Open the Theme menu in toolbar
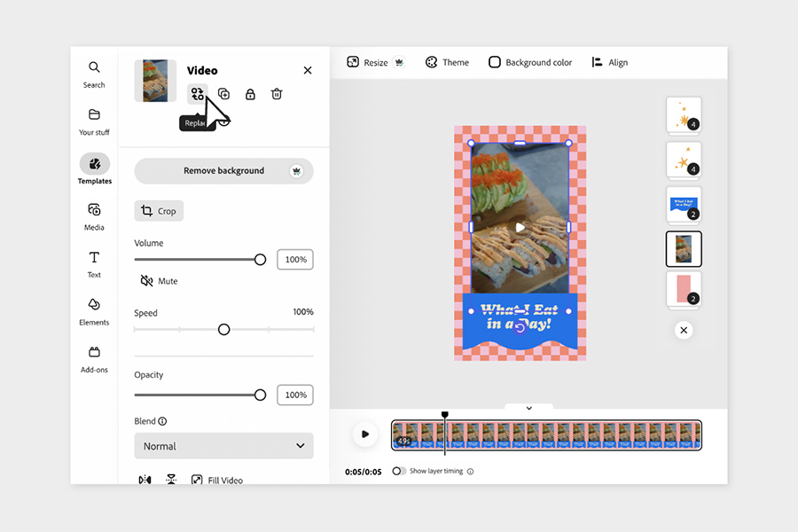798x532 pixels. tap(447, 63)
